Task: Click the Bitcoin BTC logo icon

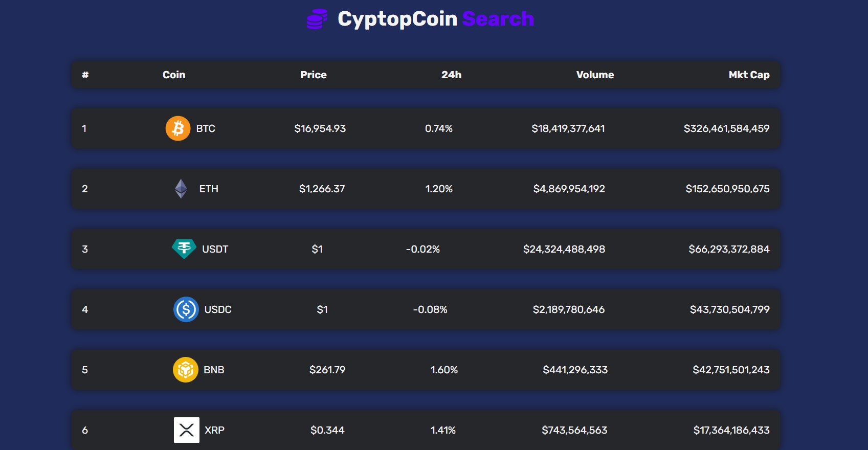Action: coord(178,128)
